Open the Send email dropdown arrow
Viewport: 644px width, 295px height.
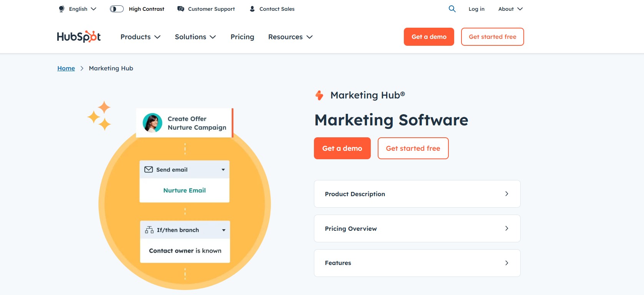[223, 170]
